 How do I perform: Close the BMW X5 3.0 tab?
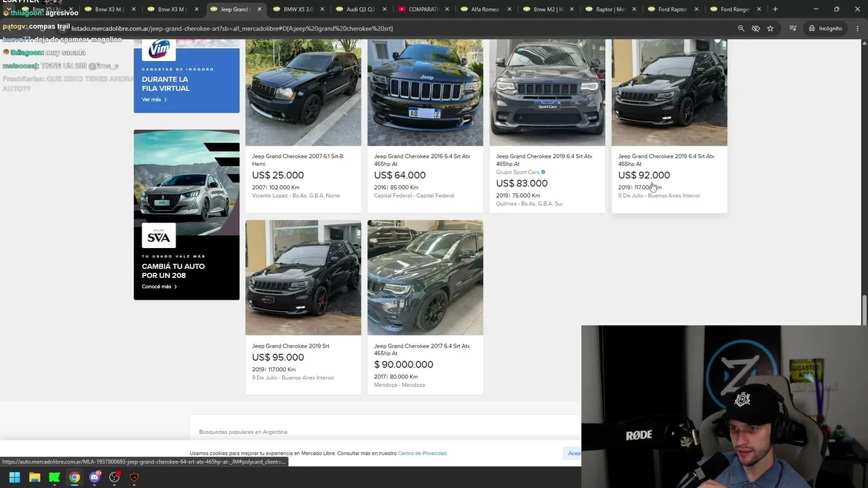pyautogui.click(x=321, y=9)
